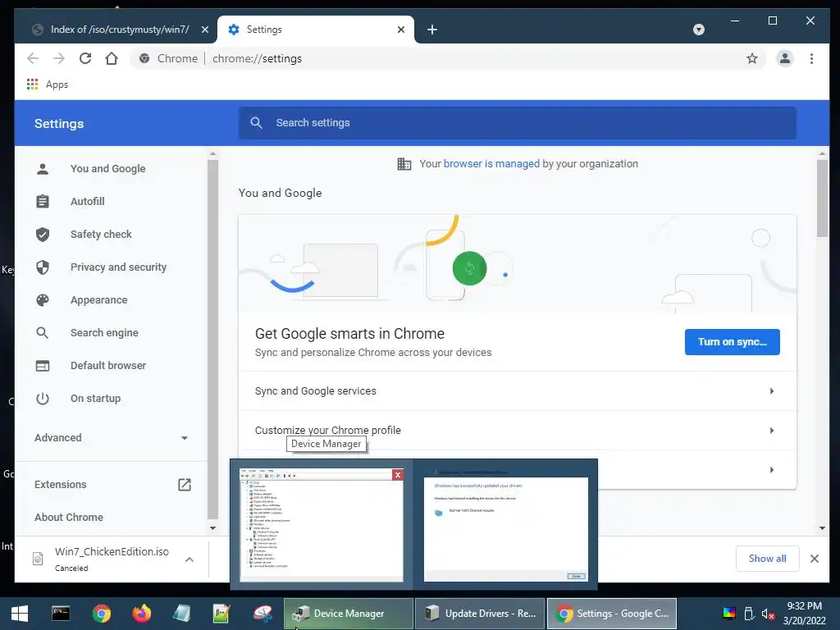Open Extensions in a new tab
The image size is (840, 630).
111,484
